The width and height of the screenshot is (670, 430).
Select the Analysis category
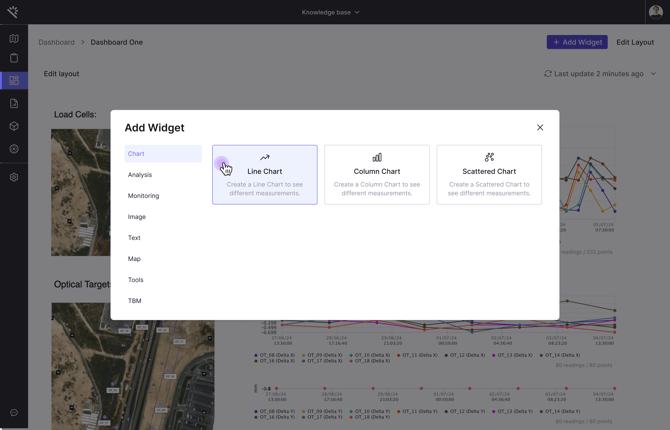click(x=163, y=174)
